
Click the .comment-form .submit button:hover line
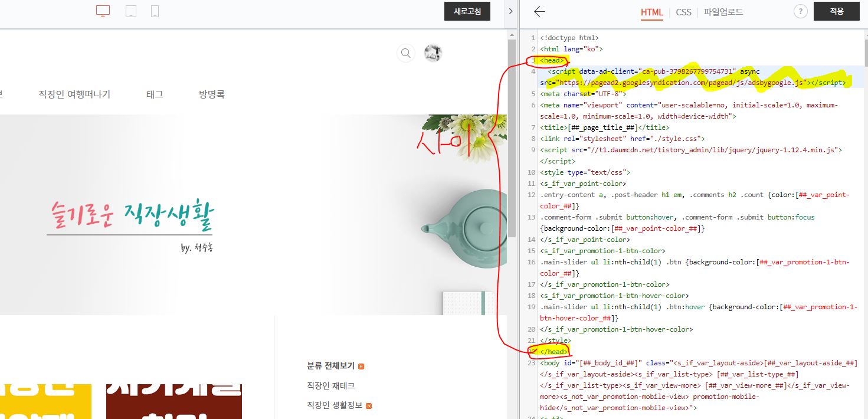[x=677, y=222]
